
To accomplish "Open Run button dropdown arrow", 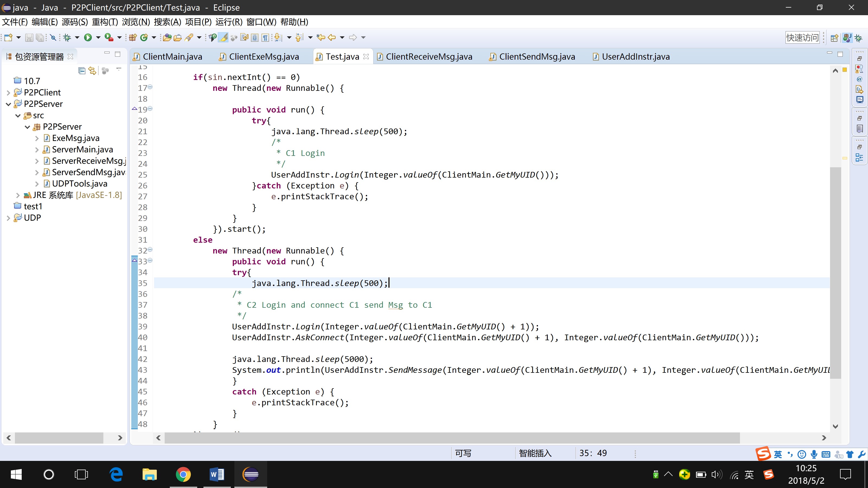I will point(98,37).
